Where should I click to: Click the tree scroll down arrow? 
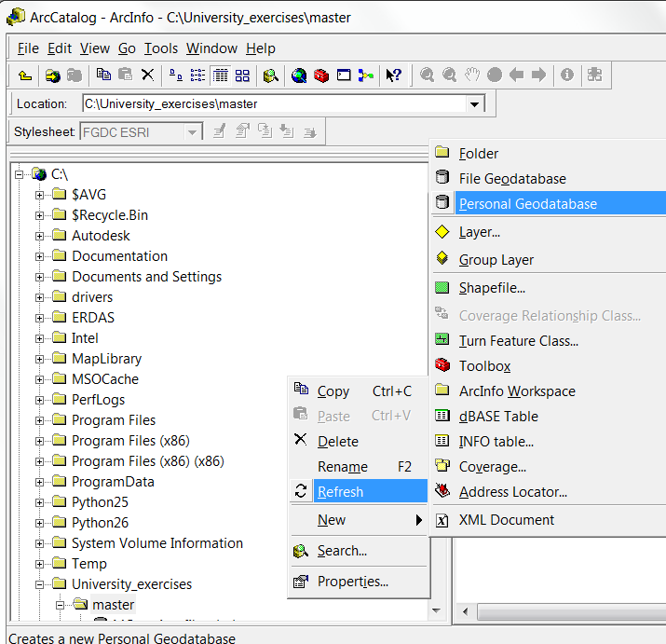coord(436,610)
